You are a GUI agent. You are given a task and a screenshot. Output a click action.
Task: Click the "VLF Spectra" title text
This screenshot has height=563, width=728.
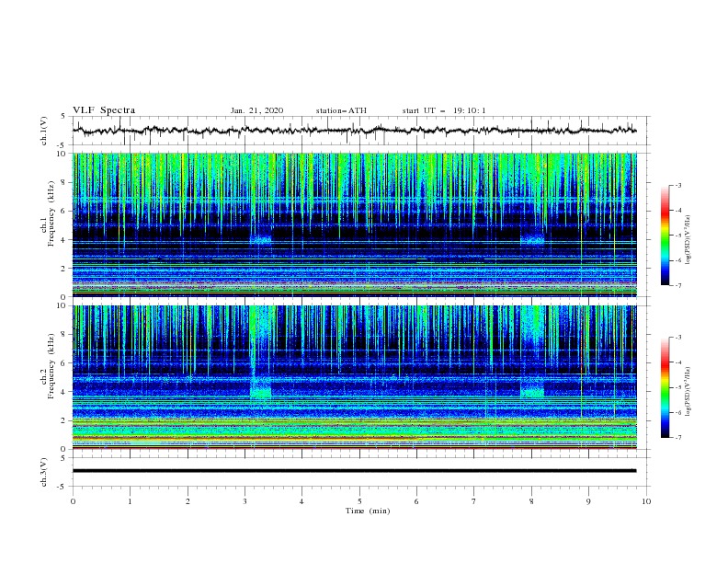point(104,110)
